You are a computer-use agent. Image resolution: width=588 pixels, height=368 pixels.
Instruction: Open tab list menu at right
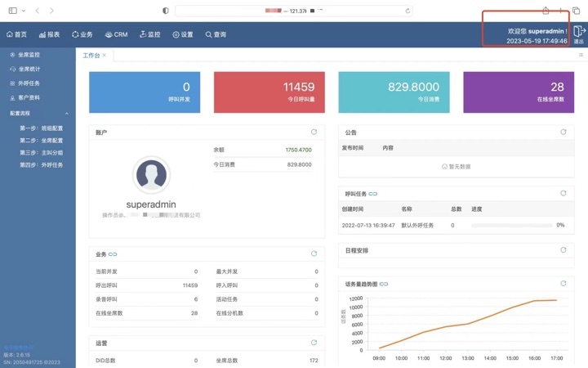pos(581,56)
